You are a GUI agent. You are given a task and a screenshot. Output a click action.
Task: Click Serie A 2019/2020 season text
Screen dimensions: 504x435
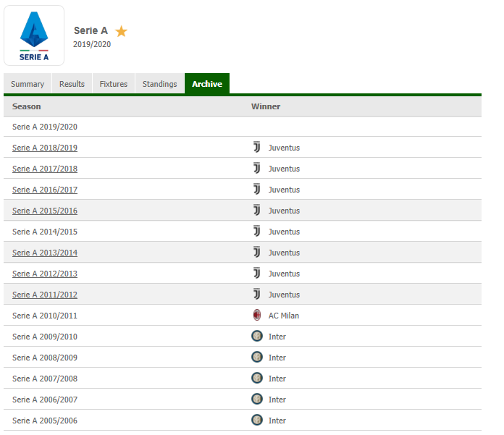point(45,127)
